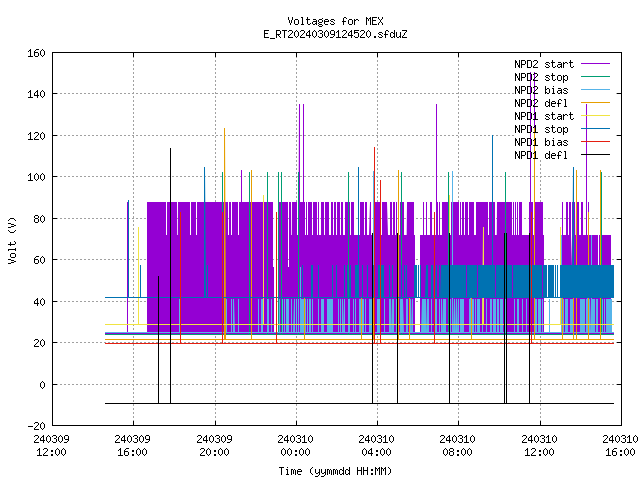Image resolution: width=640 pixels, height=480 pixels.
Task: Click the -20 y-axis tick label
Action: point(36,426)
